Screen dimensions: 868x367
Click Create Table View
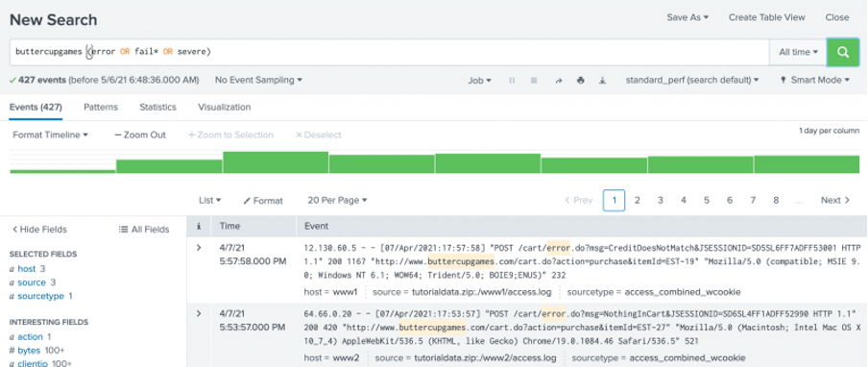pos(766,17)
